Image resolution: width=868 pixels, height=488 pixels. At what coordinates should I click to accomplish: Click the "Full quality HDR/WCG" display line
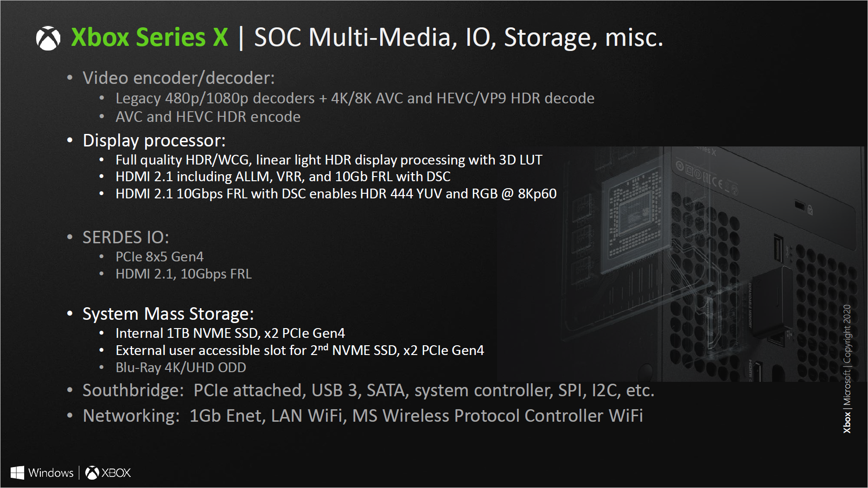pos(328,160)
